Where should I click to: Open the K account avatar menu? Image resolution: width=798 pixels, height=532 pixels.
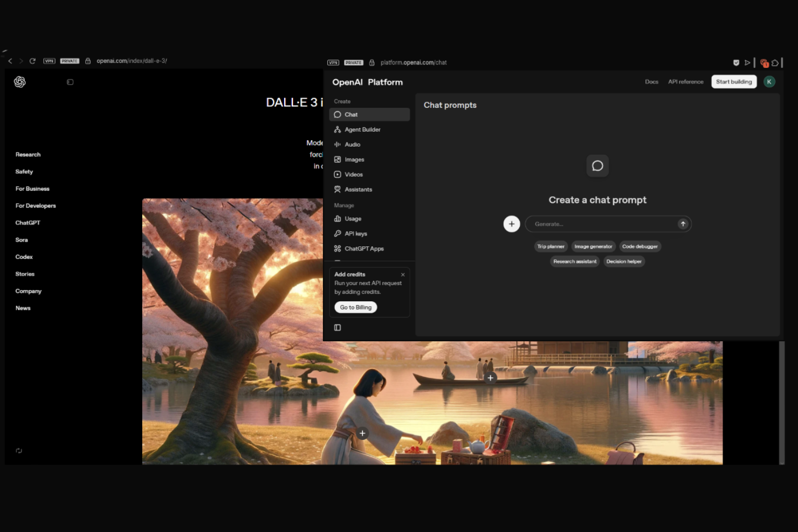click(x=769, y=81)
